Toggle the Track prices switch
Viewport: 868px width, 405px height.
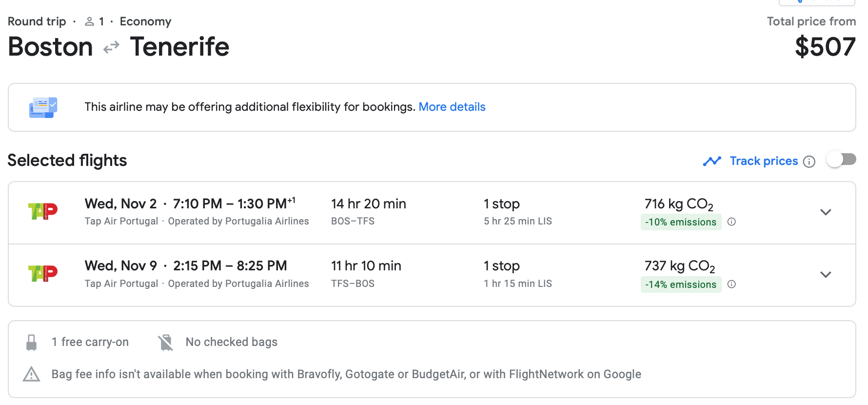(841, 160)
